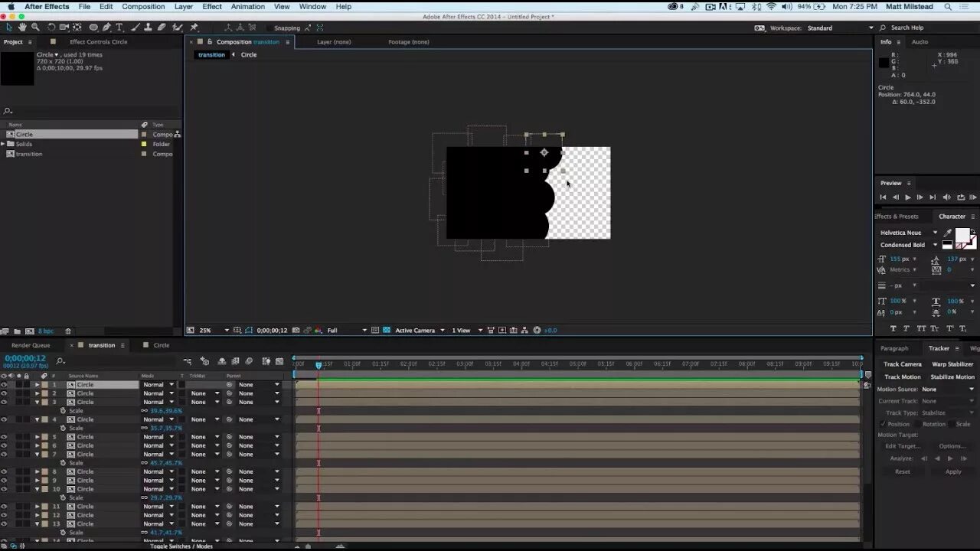Viewport: 980px width, 551px height.
Task: Switch to the Circle timeline tab
Action: tap(162, 345)
